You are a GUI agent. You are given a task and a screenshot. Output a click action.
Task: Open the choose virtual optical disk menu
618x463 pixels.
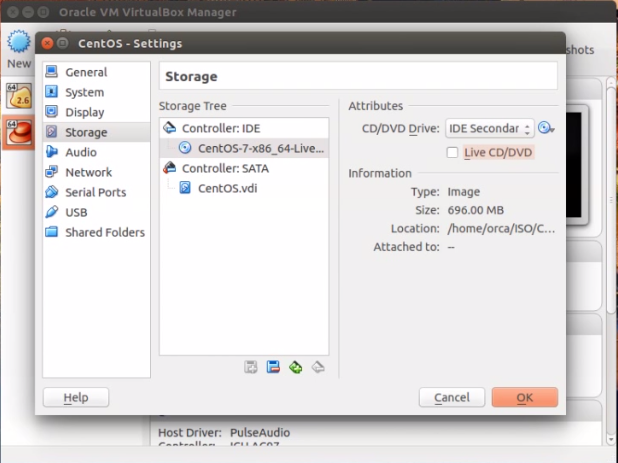(x=546, y=128)
